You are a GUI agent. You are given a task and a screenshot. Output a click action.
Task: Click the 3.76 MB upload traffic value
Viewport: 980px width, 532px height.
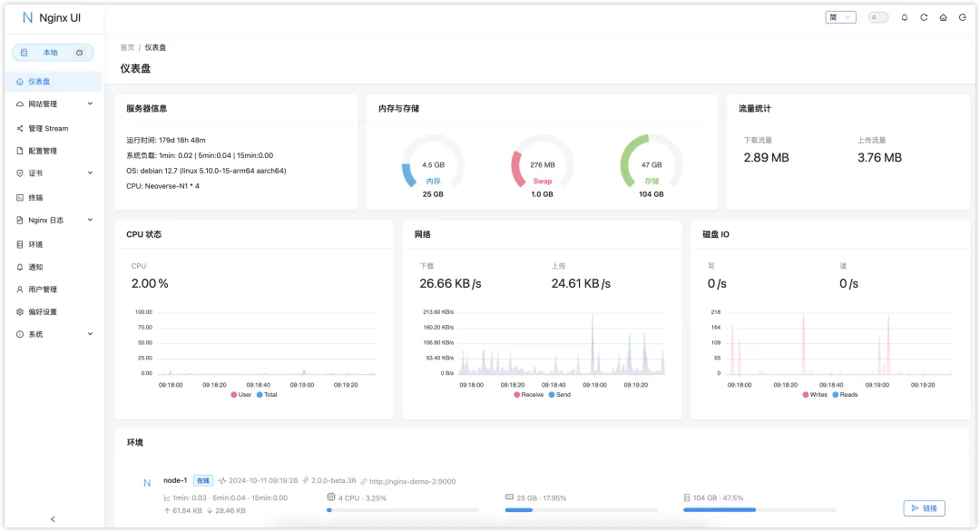pos(879,158)
